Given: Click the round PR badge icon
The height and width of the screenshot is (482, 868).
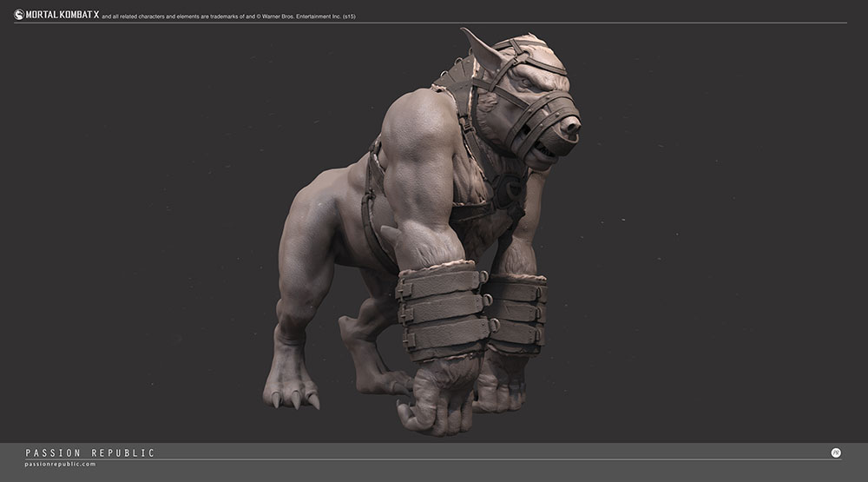Looking at the screenshot, I should pos(836,452).
